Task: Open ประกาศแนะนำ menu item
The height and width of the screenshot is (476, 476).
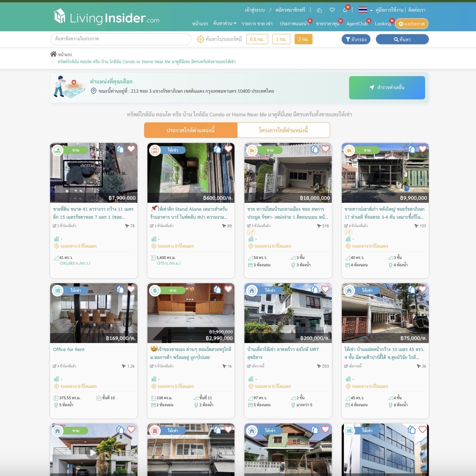Action: coord(294,24)
